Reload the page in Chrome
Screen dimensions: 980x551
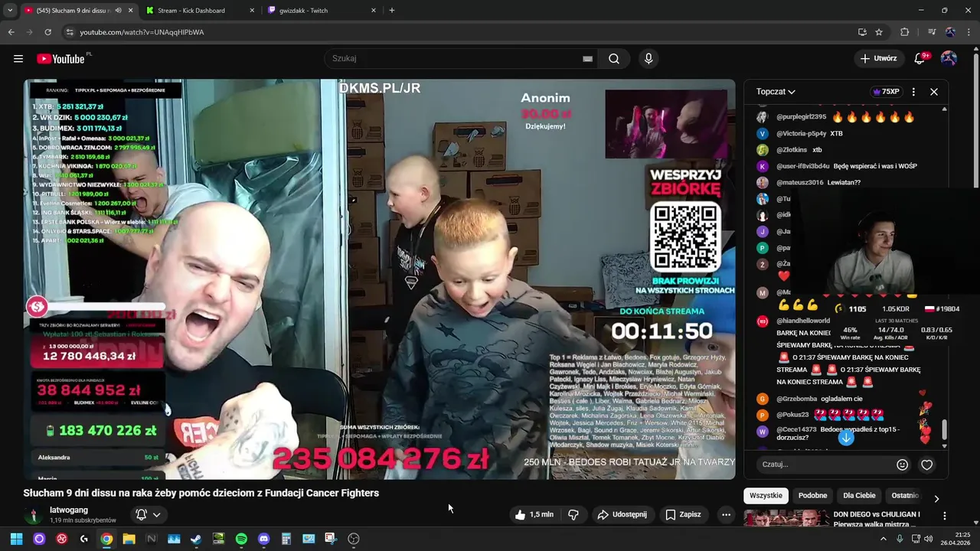pyautogui.click(x=47, y=32)
